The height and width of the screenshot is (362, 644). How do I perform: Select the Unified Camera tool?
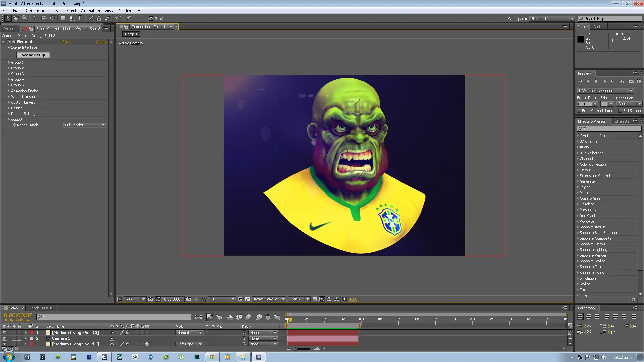click(x=44, y=18)
